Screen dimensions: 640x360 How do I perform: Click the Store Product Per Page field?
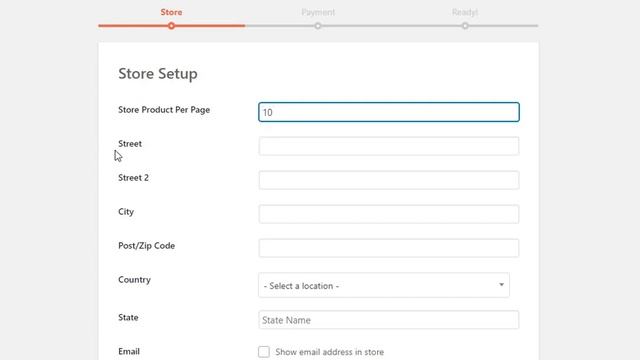[389, 112]
